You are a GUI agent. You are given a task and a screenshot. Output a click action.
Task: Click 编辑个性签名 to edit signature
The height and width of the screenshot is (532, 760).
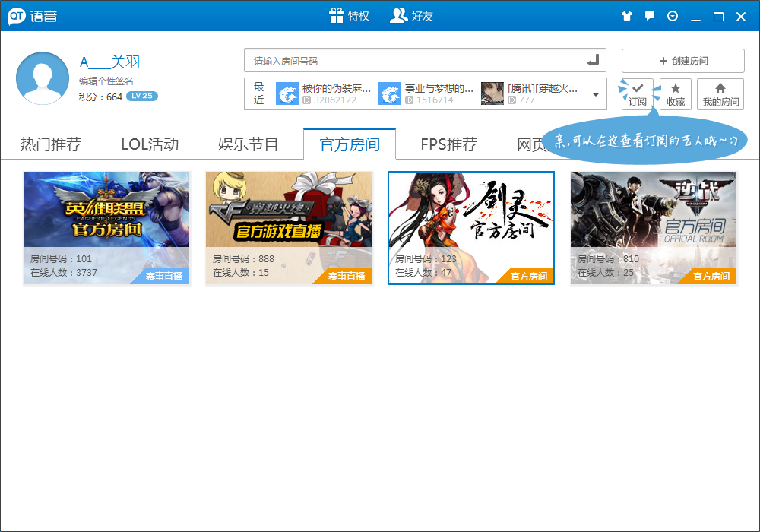point(106,81)
